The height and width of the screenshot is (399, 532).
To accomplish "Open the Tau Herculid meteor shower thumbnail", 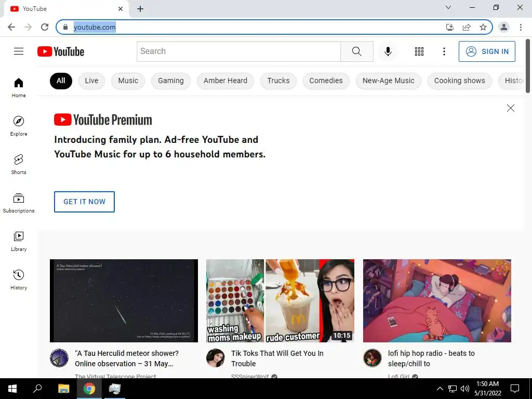I will (x=124, y=301).
